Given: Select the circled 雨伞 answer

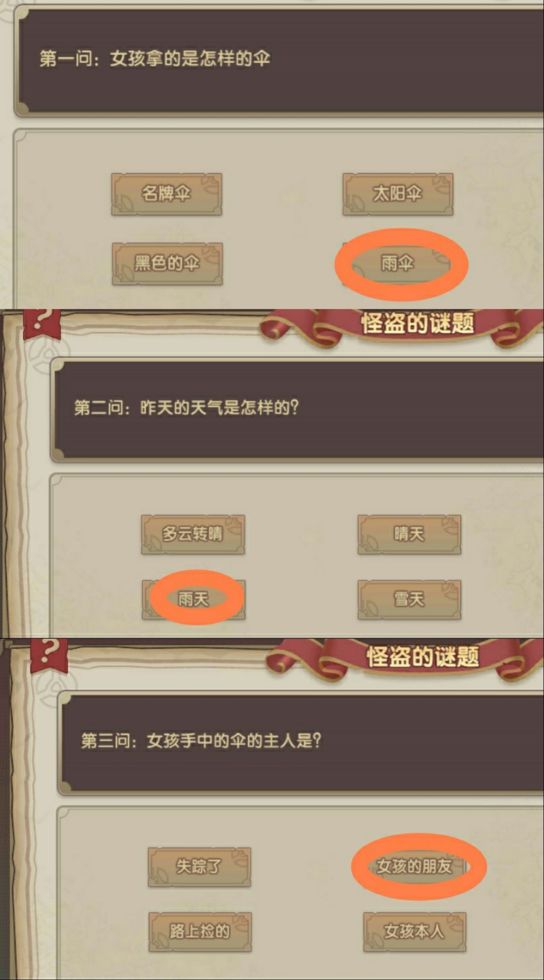Looking at the screenshot, I should pos(398,264).
